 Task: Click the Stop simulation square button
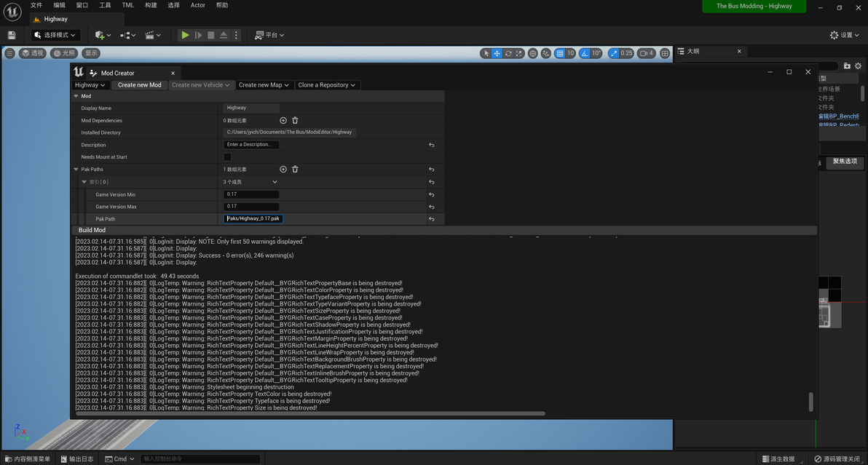pyautogui.click(x=211, y=35)
